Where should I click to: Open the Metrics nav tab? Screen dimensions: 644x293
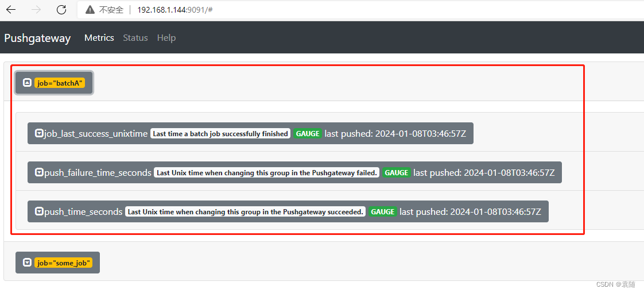(99, 38)
